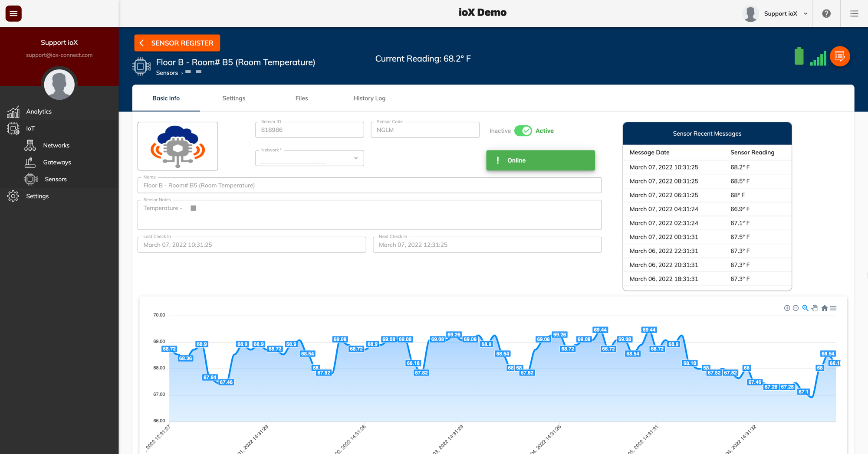Viewport: 868px width, 454px height.
Task: Open the orange edit-notes icon in the header
Action: (x=840, y=56)
